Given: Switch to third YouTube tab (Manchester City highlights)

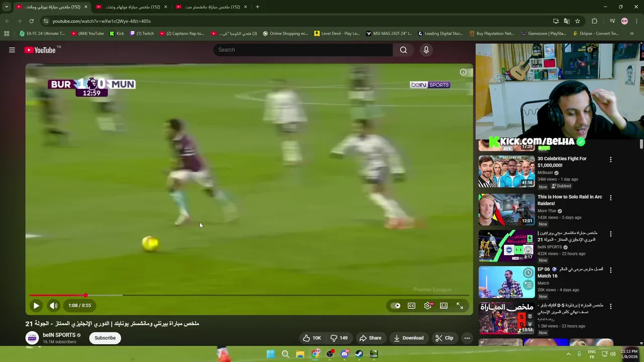Looking at the screenshot, I should (212, 7).
